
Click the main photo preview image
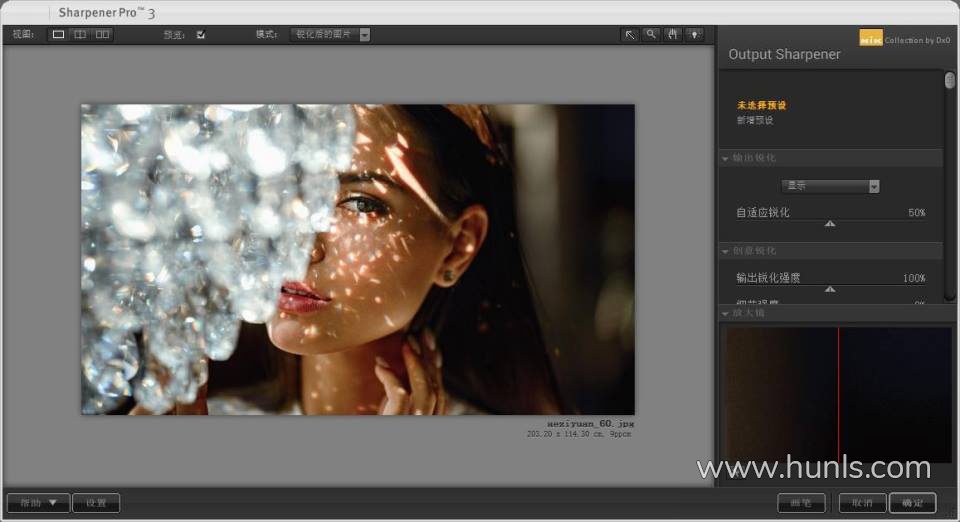(358, 259)
